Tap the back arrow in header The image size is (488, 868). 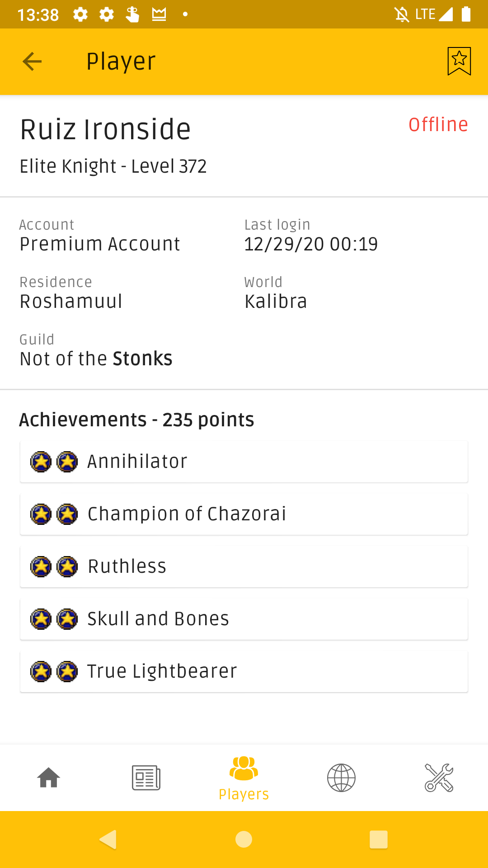[x=32, y=61]
